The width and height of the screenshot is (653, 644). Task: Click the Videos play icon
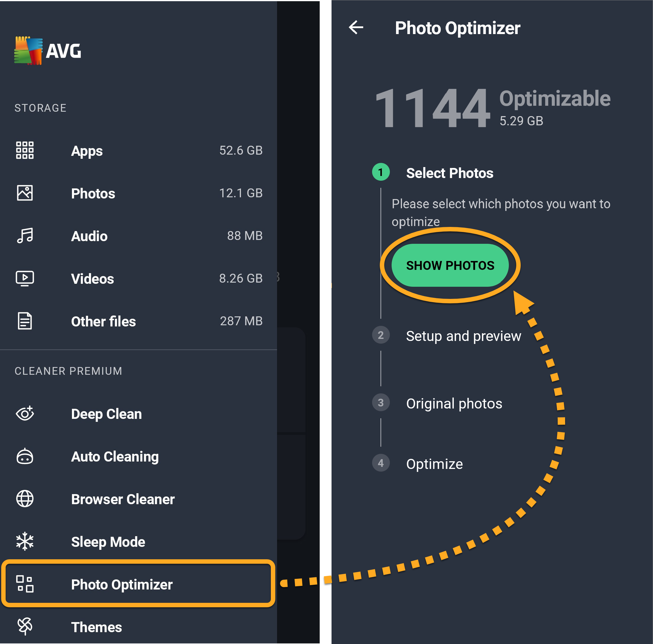click(25, 278)
